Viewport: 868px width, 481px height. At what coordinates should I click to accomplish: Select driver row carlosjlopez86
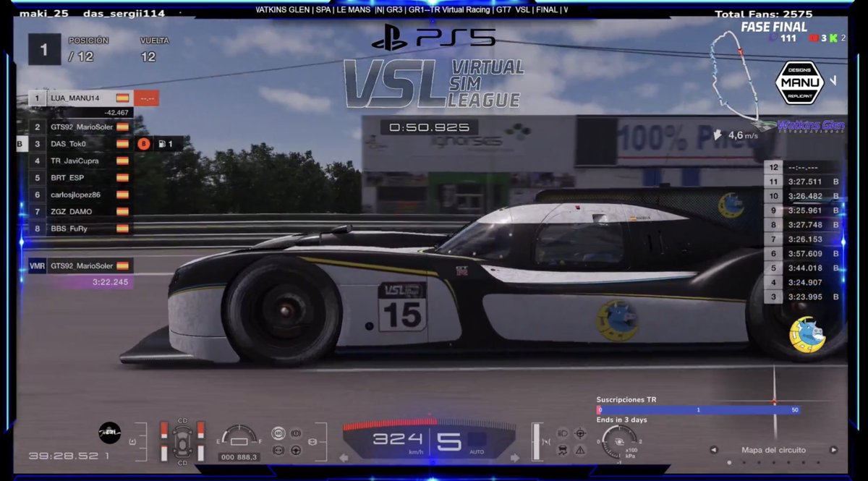point(80,195)
